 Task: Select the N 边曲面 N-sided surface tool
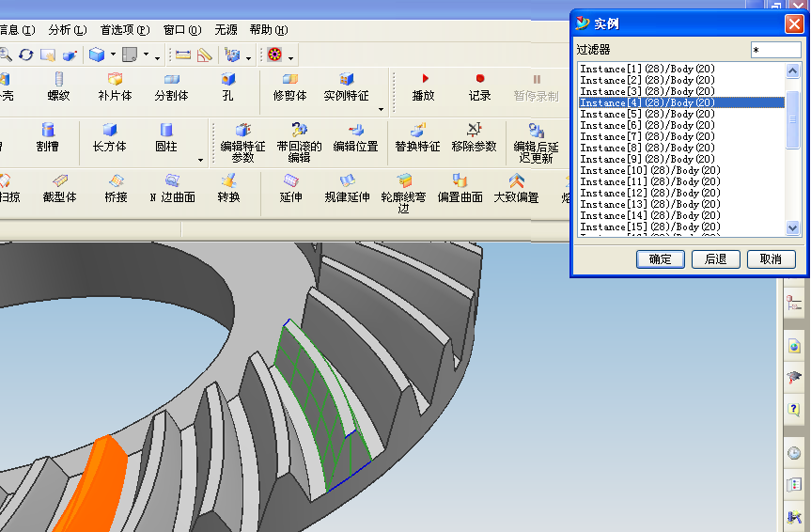[172, 188]
